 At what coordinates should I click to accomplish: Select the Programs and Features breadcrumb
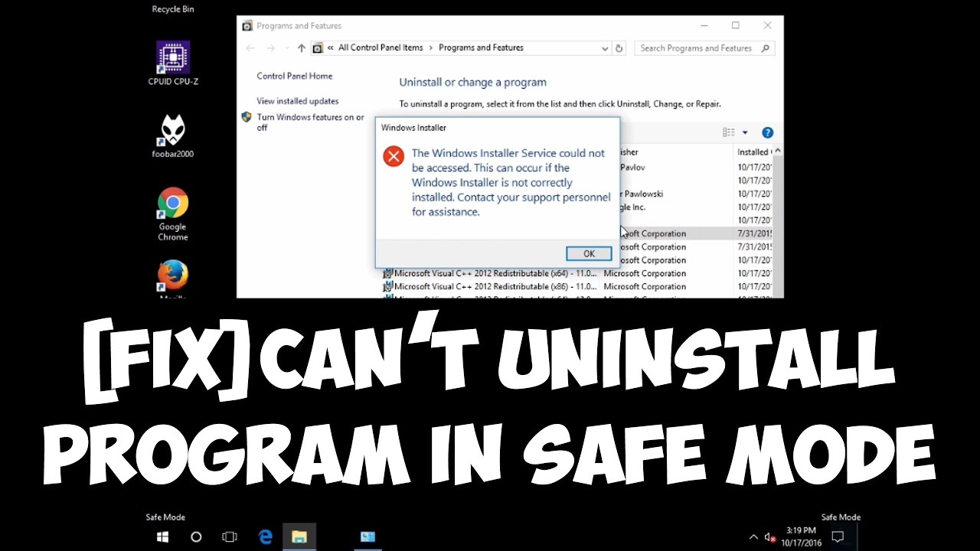tap(481, 47)
